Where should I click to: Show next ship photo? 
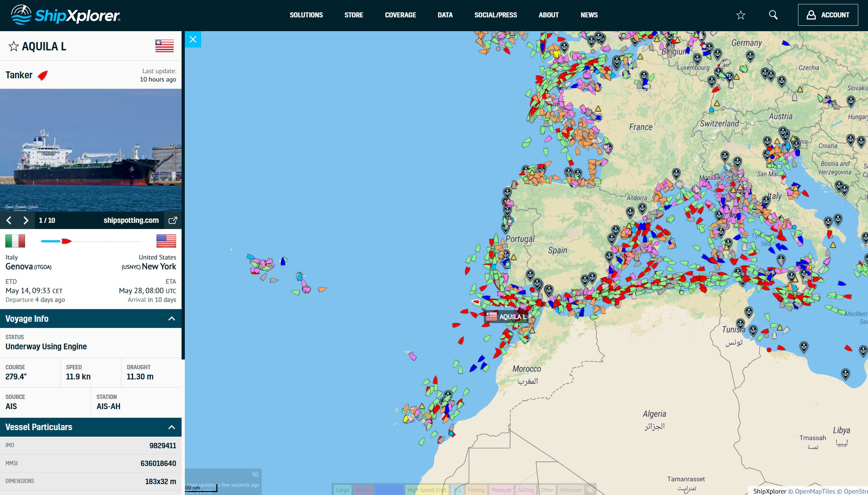click(26, 220)
